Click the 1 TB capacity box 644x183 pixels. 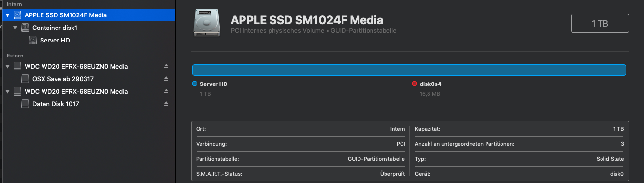coord(600,23)
